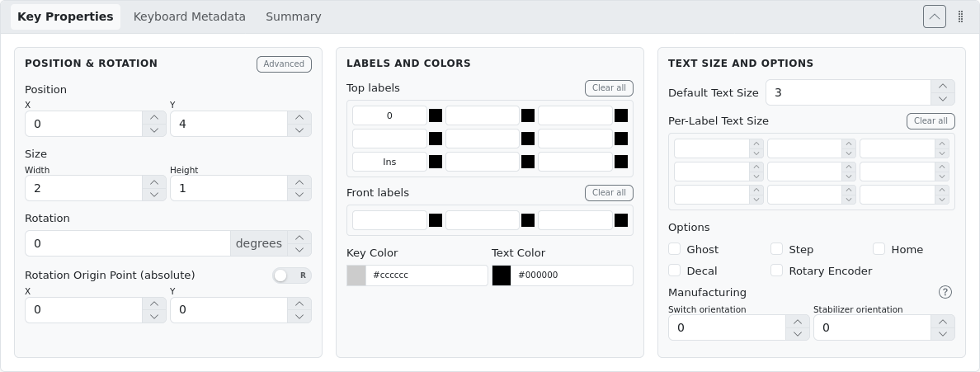This screenshot has width=980, height=372.
Task: Increase Default Text Size with up arrow
Action: [943, 87]
